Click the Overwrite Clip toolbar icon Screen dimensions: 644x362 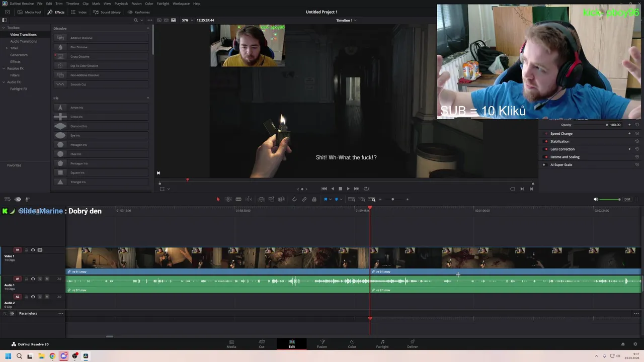click(x=271, y=200)
